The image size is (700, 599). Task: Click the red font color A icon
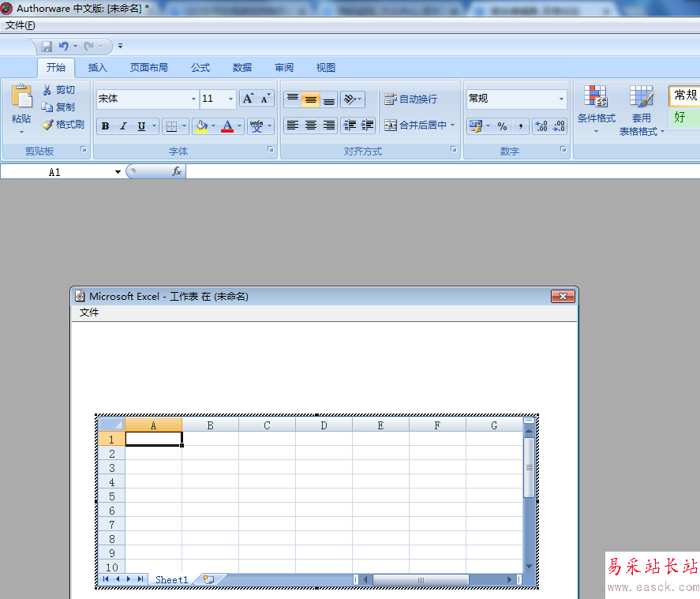coord(227,126)
